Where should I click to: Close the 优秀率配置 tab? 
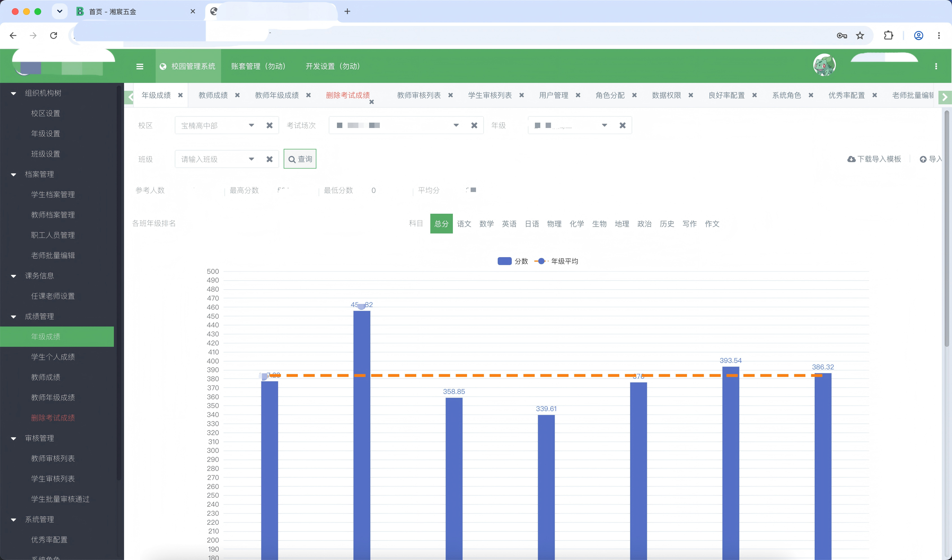point(874,95)
